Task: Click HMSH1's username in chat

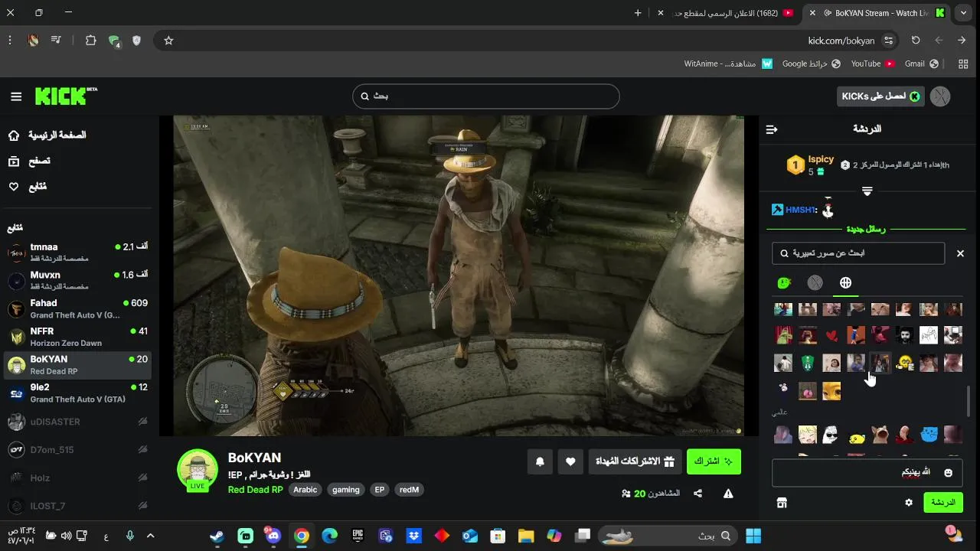Action: [801, 210]
